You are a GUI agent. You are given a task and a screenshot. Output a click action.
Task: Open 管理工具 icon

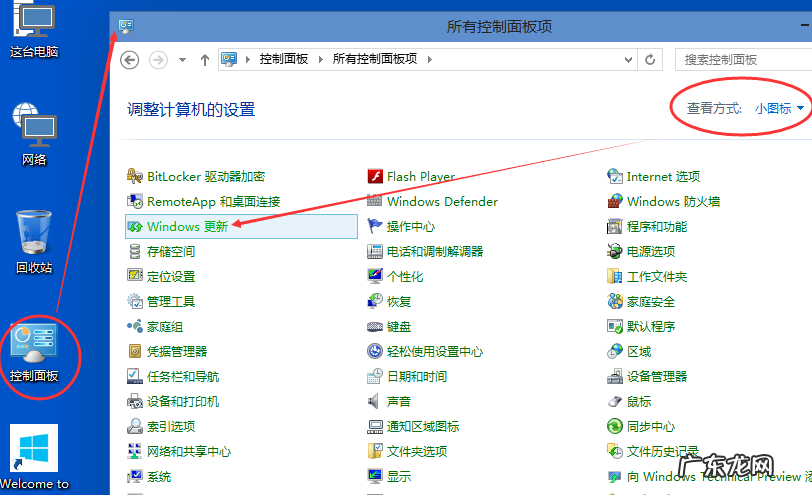135,301
